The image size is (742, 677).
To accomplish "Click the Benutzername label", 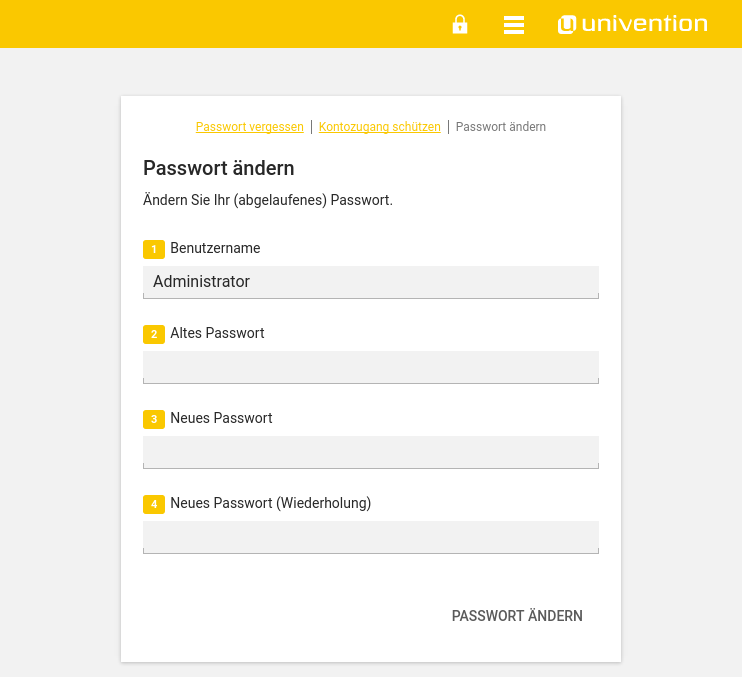I will [215, 248].
